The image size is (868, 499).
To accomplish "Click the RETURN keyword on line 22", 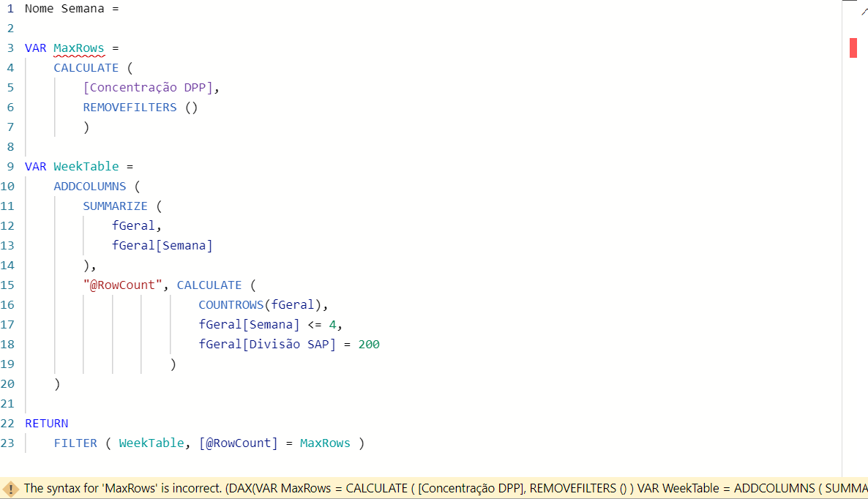I will click(x=47, y=424).
